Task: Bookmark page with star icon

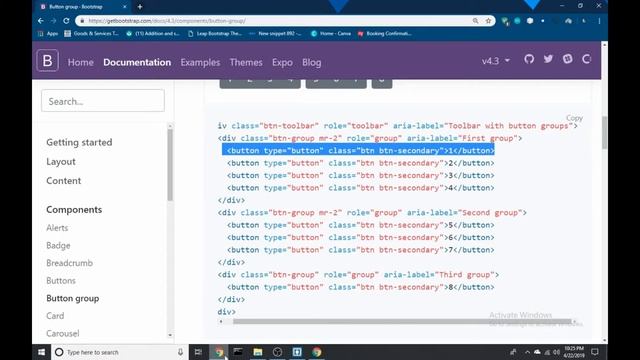Action: (488, 20)
